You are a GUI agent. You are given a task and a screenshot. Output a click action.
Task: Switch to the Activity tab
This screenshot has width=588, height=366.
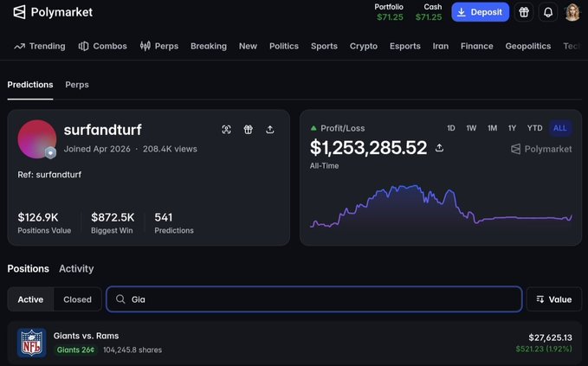tap(76, 268)
